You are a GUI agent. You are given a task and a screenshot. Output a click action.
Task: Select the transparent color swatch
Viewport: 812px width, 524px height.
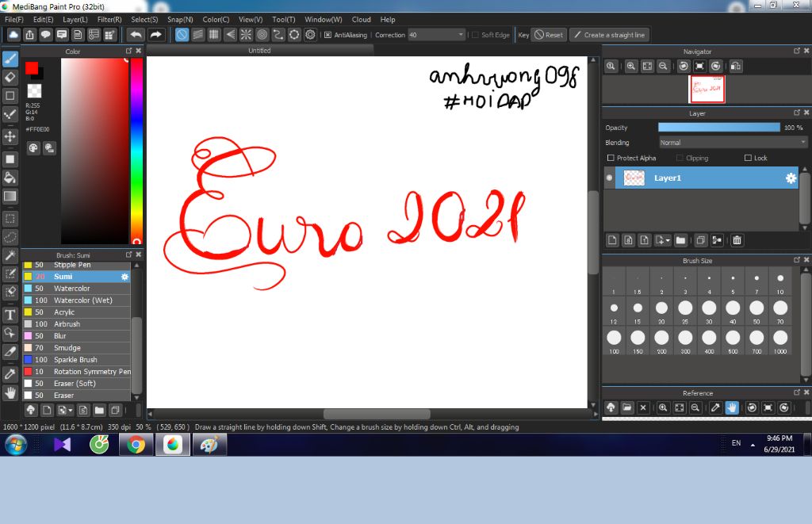pyautogui.click(x=34, y=90)
